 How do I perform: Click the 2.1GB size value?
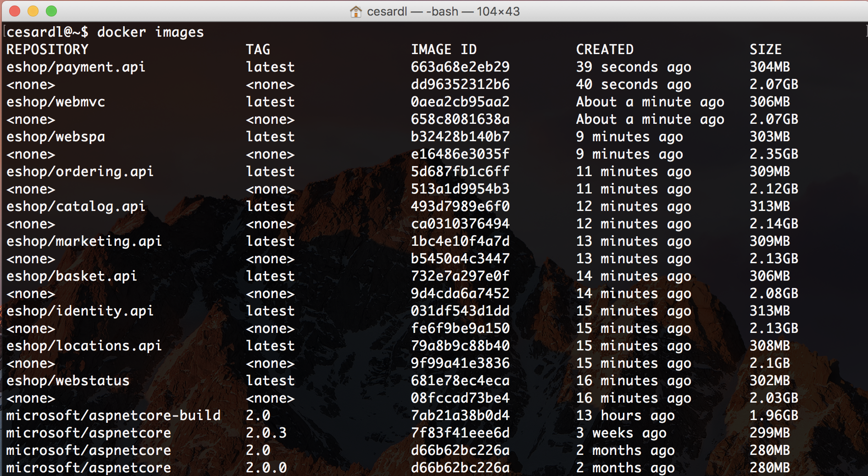pos(770,363)
